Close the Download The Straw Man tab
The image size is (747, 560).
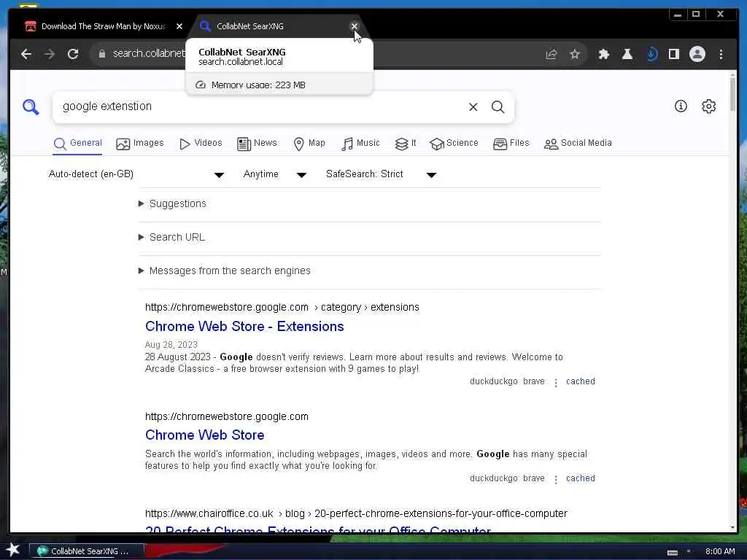coord(179,26)
